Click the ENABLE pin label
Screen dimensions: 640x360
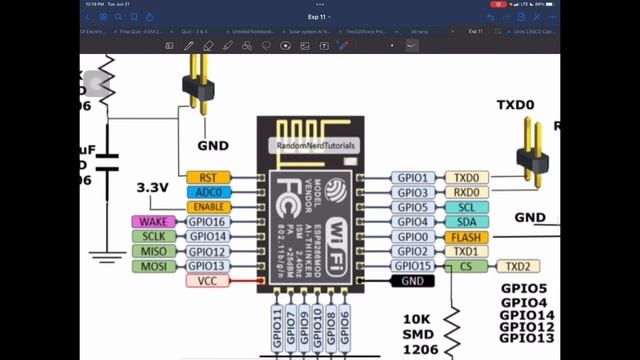coord(209,207)
